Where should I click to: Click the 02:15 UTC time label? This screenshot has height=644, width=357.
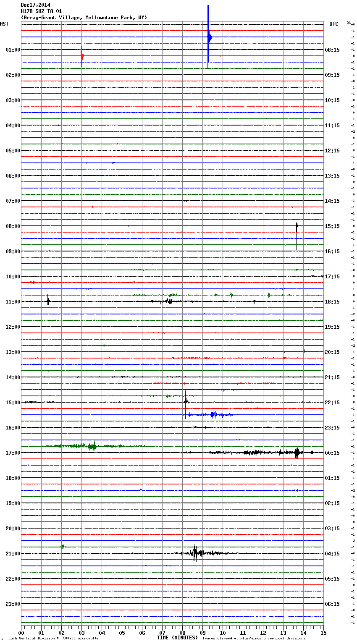[x=332, y=503]
